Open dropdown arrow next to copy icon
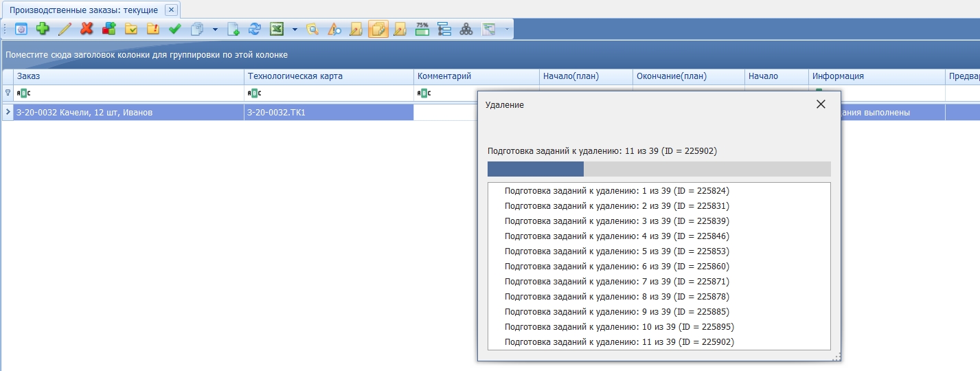Image resolution: width=980 pixels, height=371 pixels. (215, 29)
